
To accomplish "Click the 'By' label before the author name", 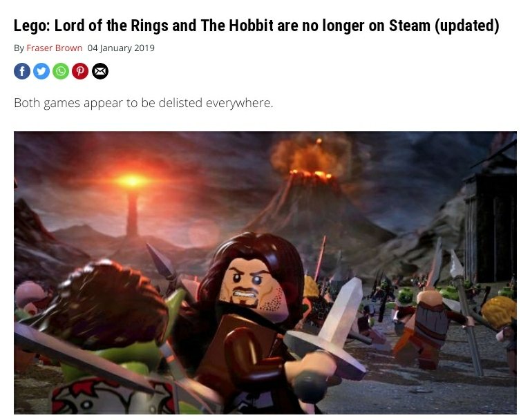I will pos(19,48).
